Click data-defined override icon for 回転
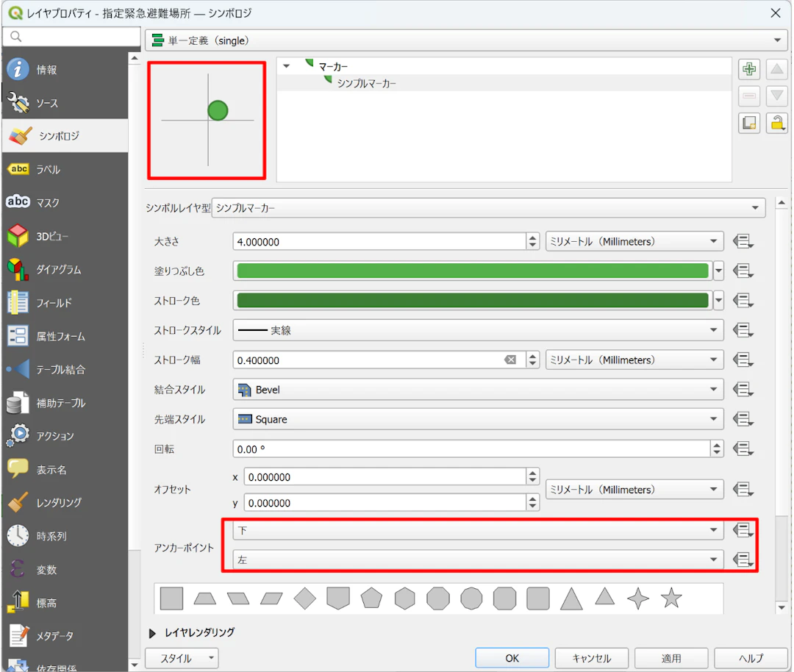The width and height of the screenshot is (794, 672). click(x=743, y=448)
